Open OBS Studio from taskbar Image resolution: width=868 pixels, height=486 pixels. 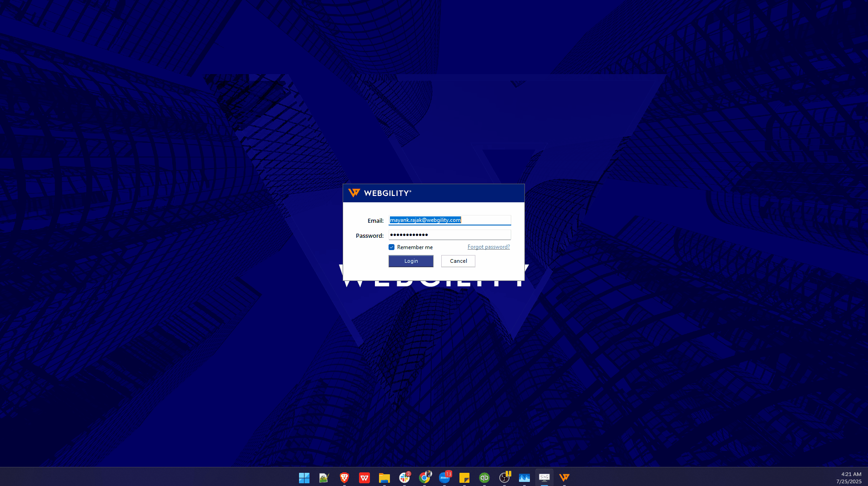coord(504,478)
